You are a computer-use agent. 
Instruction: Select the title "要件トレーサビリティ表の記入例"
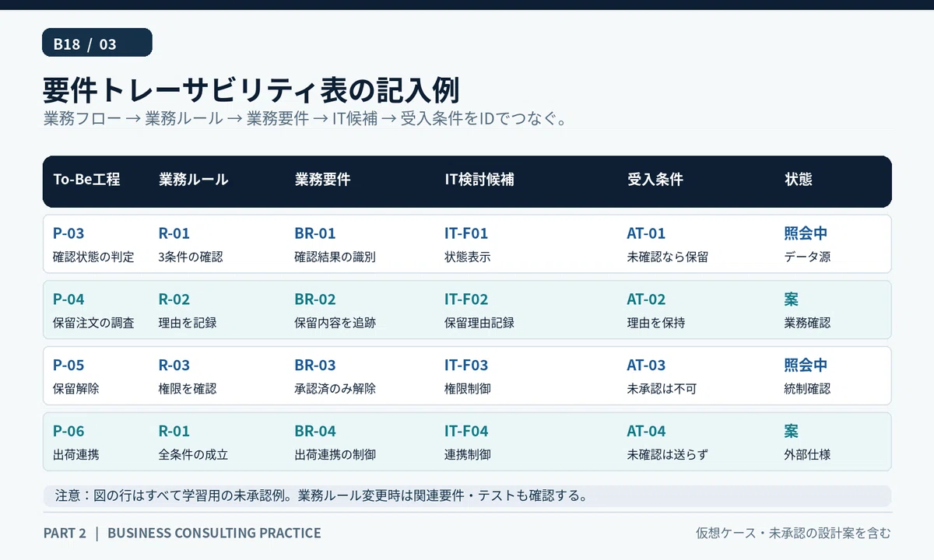(251, 90)
